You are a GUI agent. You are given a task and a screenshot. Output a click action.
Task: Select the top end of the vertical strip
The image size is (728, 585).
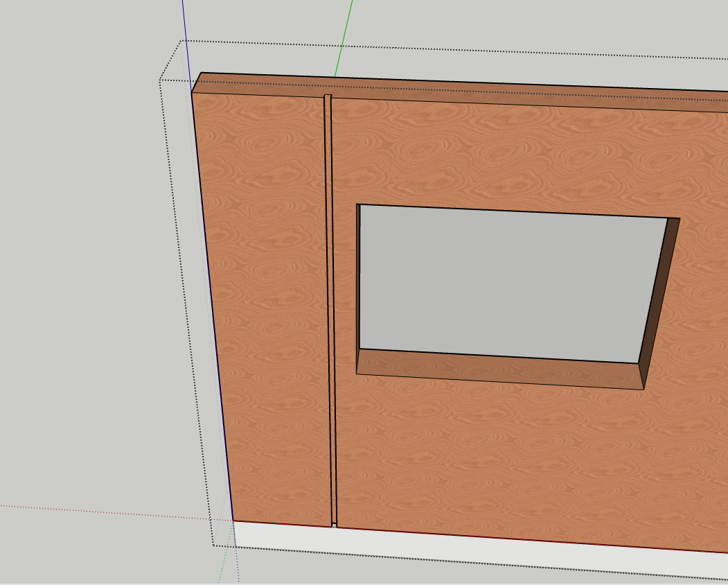click(x=328, y=96)
